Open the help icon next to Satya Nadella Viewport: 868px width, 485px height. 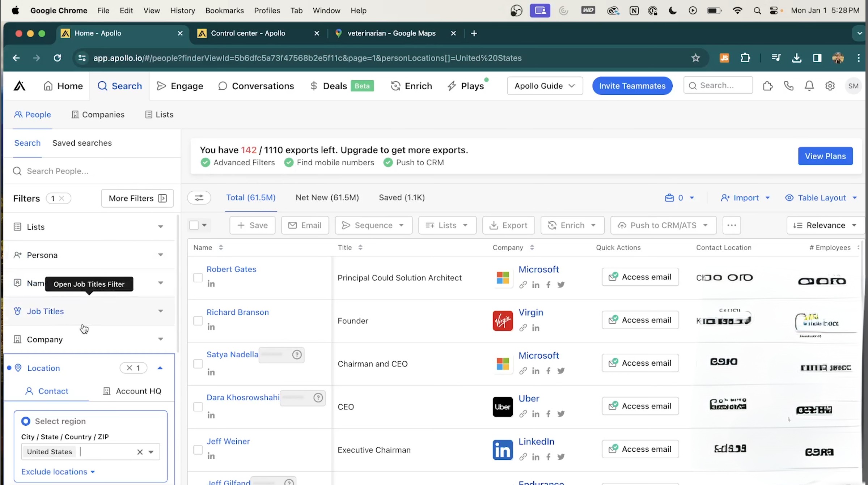(x=297, y=355)
